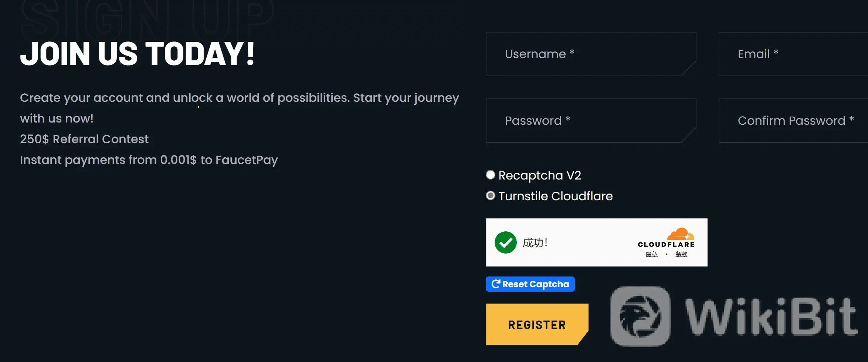Click the Cloudflare cloud logo
The image size is (868, 362).
point(681,235)
